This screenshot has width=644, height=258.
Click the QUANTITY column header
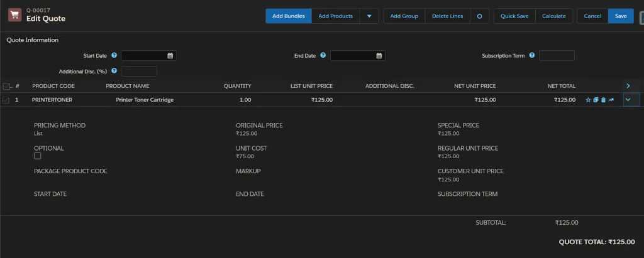coord(237,86)
